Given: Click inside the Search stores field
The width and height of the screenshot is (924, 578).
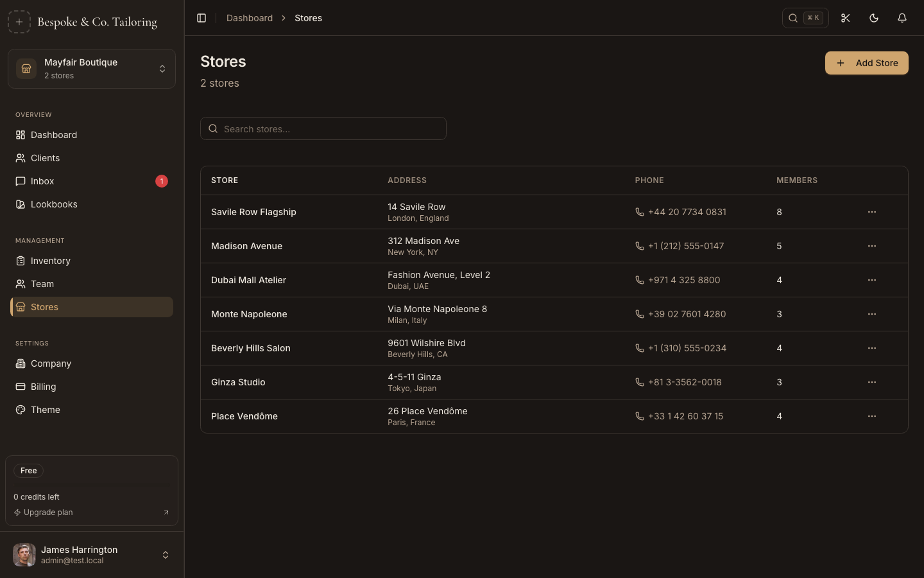Looking at the screenshot, I should 323,128.
